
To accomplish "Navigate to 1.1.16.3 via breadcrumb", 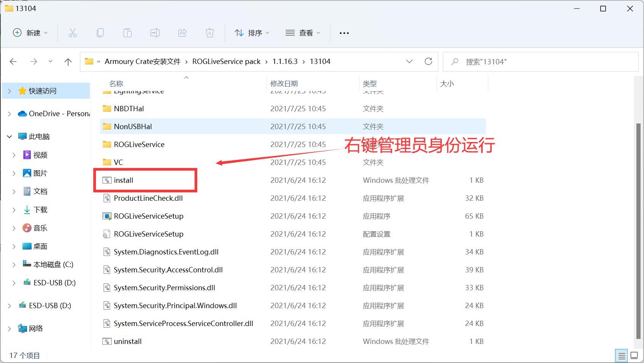I will (284, 61).
